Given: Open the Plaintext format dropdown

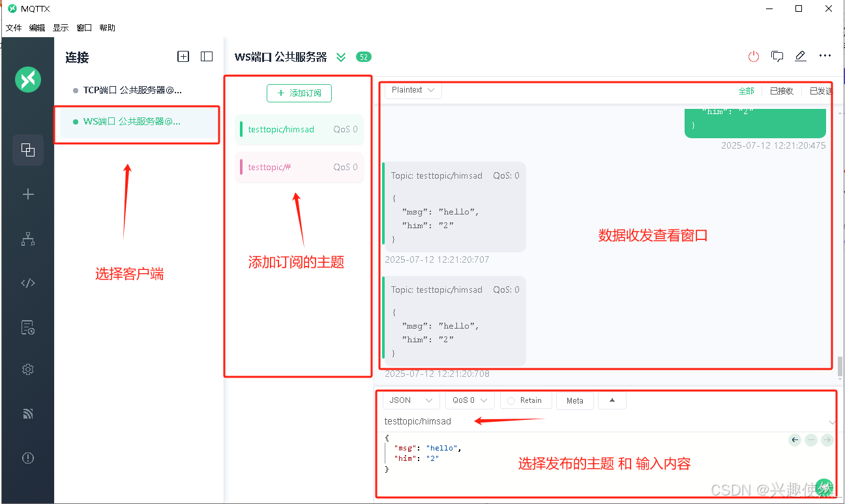Looking at the screenshot, I should pos(413,90).
